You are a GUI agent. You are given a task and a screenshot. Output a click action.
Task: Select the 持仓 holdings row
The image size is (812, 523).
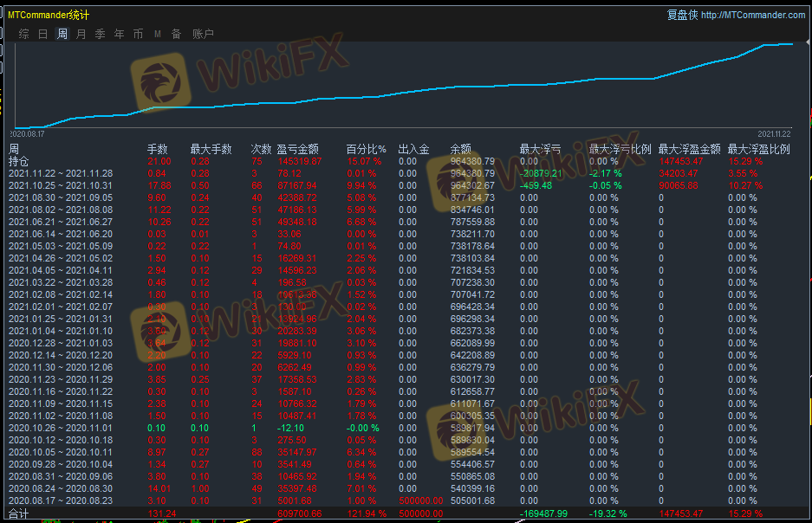click(x=18, y=161)
